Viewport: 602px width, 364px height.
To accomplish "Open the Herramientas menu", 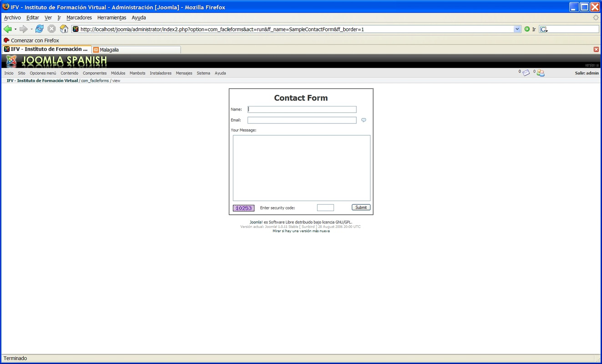I will pyautogui.click(x=112, y=18).
